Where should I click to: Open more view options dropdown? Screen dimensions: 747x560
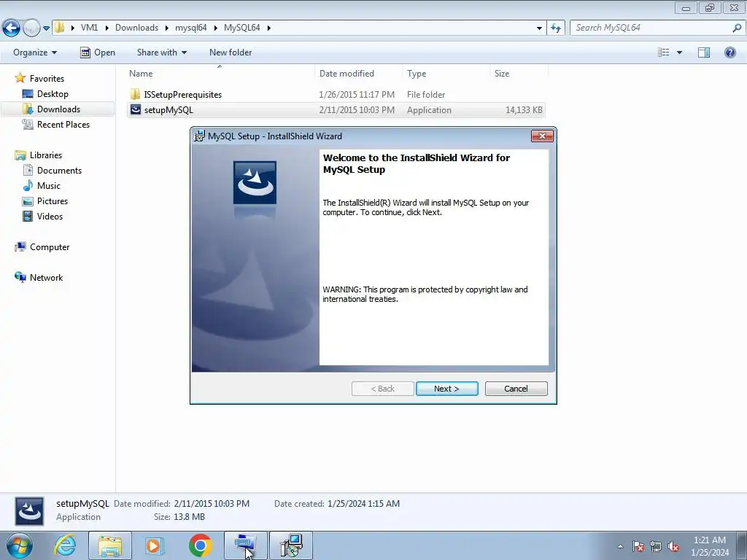tap(679, 52)
